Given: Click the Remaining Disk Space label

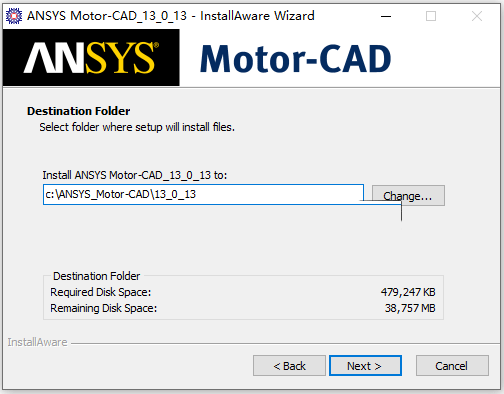Looking at the screenshot, I should coord(104,308).
